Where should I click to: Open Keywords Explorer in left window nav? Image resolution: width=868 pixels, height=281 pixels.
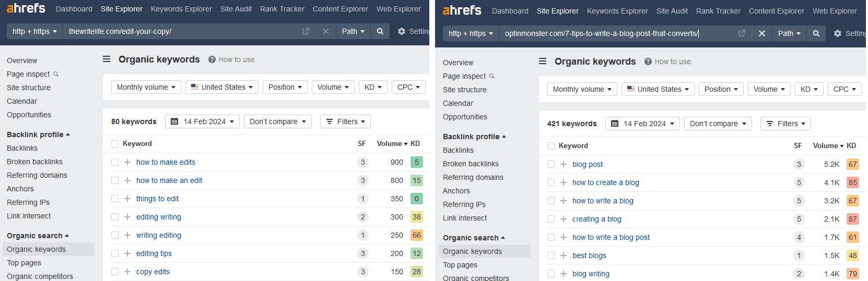[181, 9]
